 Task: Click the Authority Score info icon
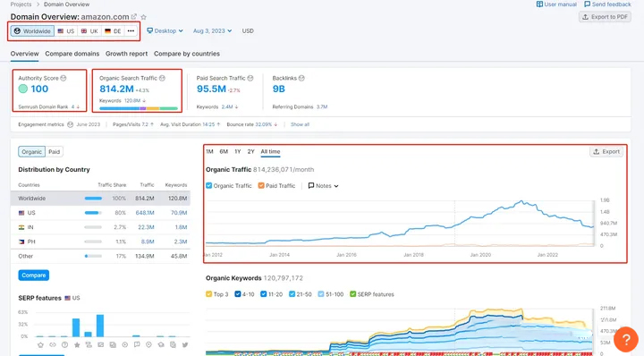(64, 78)
